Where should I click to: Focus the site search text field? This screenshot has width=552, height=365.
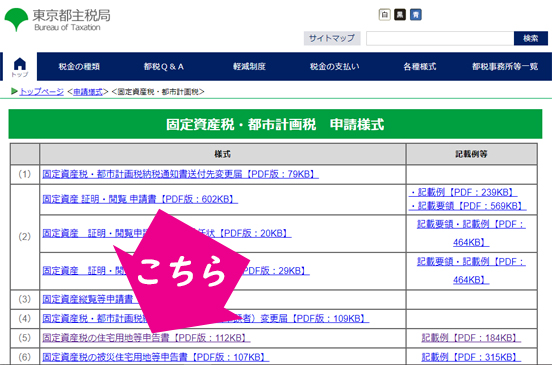coord(440,38)
